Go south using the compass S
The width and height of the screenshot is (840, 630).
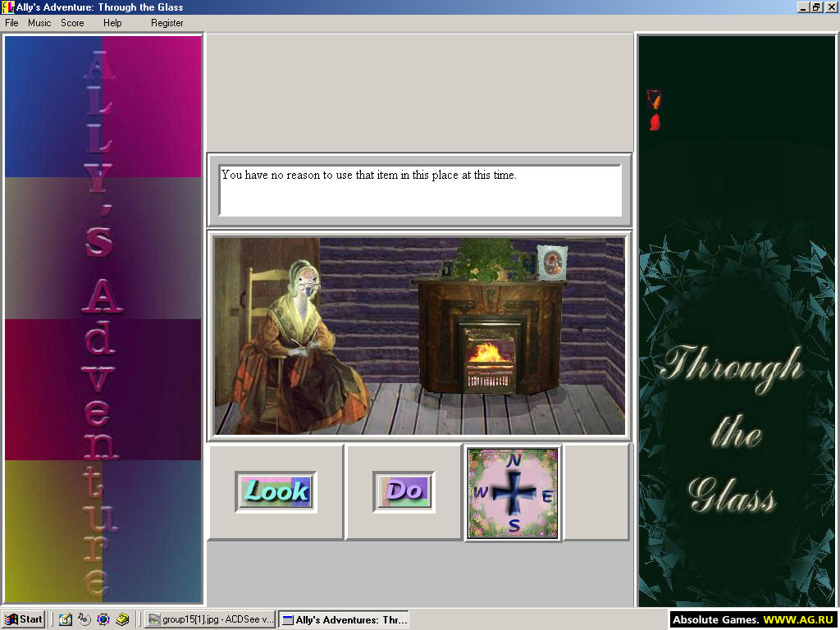pos(514,526)
